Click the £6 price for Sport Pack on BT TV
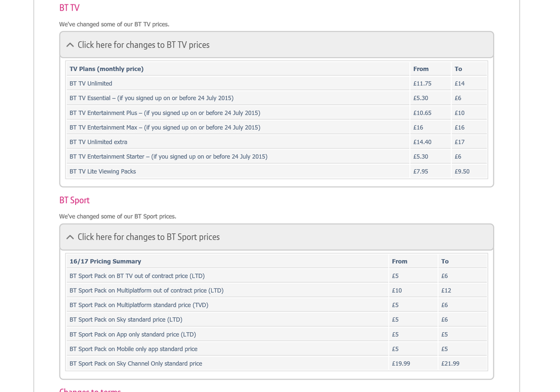Screen dimensions: 560x392 click(445, 276)
